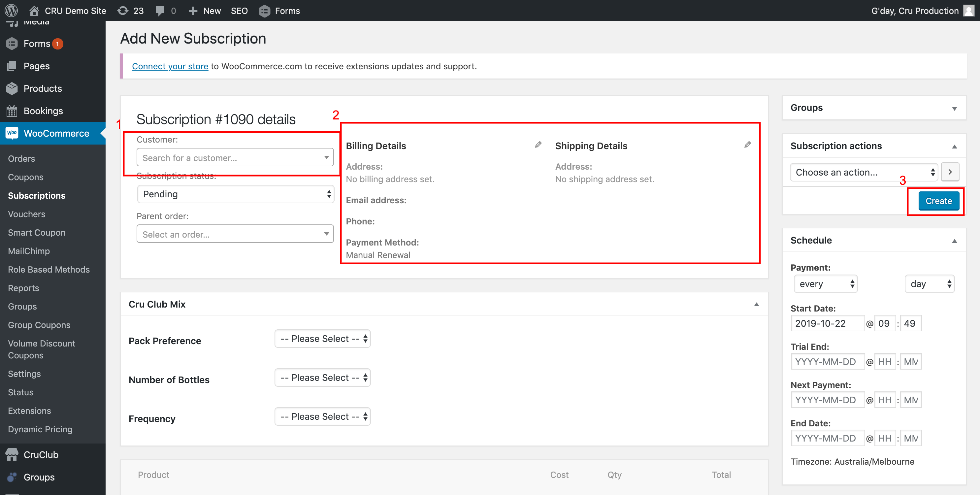Click the Trial End hour field
Image resolution: width=980 pixels, height=495 pixels.
pos(885,361)
